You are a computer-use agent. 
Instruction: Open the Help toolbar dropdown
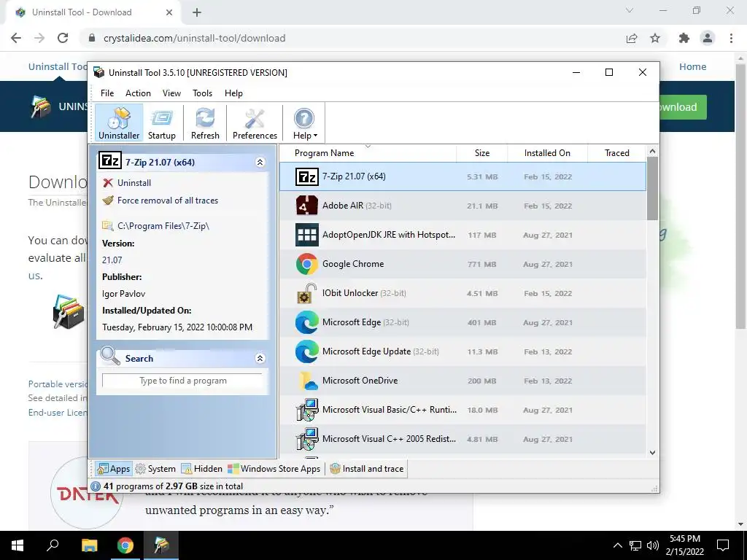[304, 123]
